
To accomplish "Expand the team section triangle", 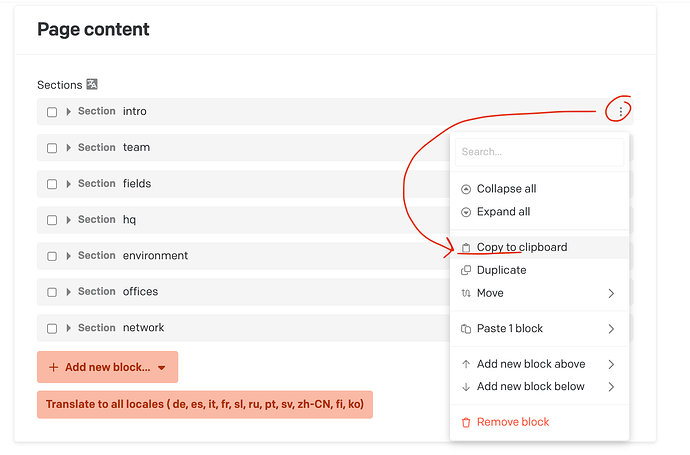I will (69, 148).
